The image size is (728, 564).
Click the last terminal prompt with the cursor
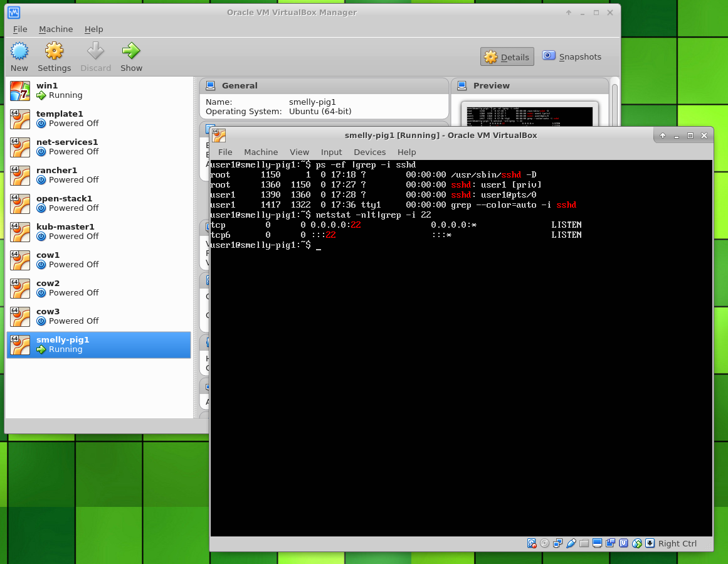click(x=266, y=245)
